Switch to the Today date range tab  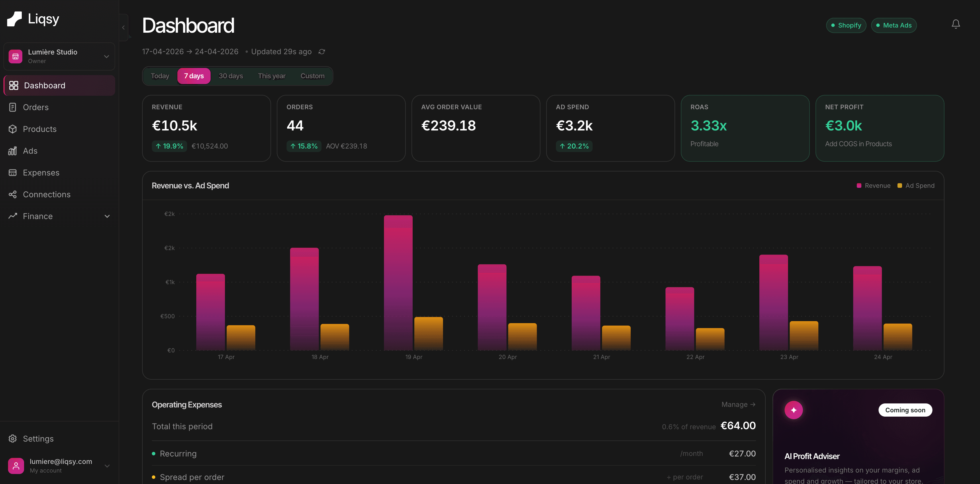[x=159, y=76]
